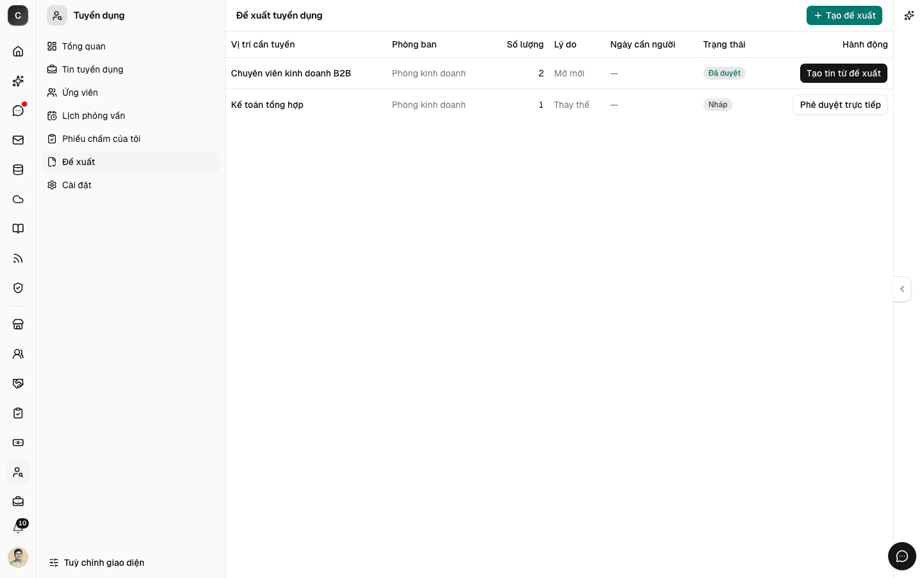Image resolution: width=924 pixels, height=578 pixels.
Task: Open the home icon in left rail
Action: tap(18, 51)
